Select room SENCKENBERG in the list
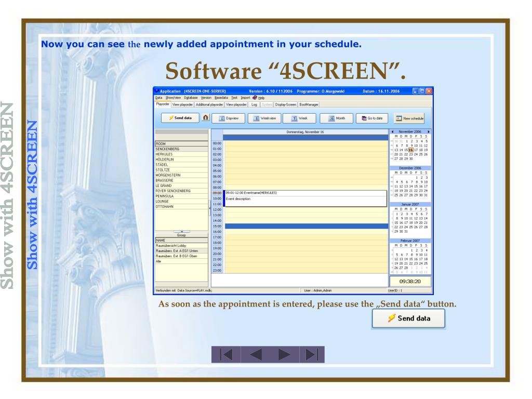Image resolution: width=532 pixels, height=399 pixels. pyautogui.click(x=181, y=149)
